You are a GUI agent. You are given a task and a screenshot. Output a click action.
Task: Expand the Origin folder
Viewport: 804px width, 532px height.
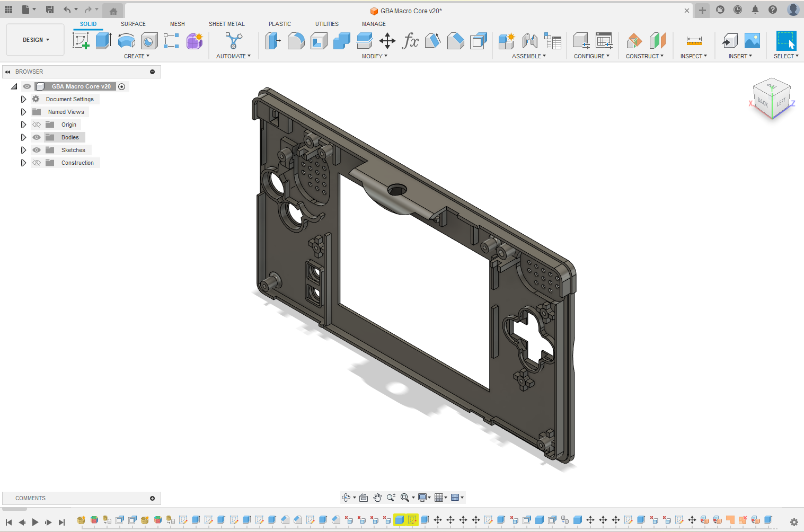(23, 125)
